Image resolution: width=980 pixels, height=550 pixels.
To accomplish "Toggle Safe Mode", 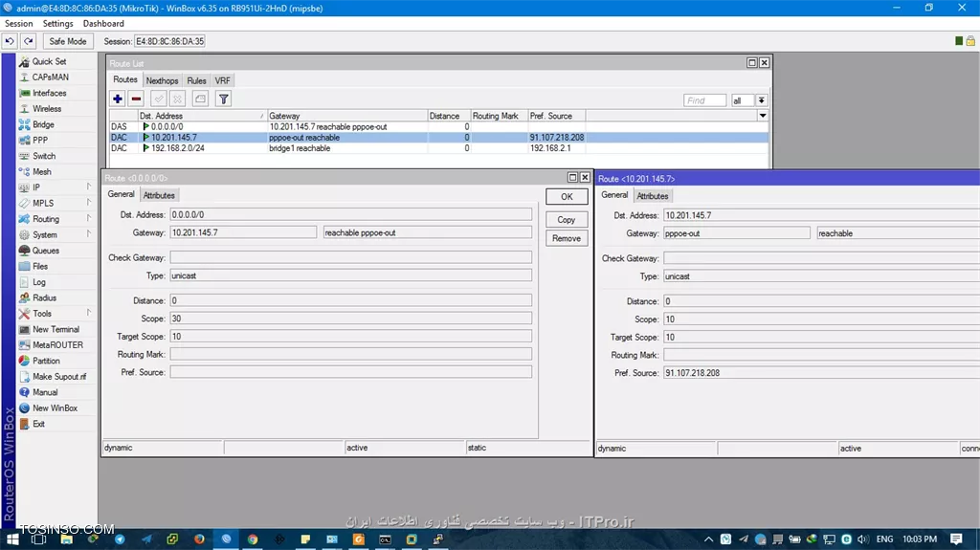I will pyautogui.click(x=68, y=41).
